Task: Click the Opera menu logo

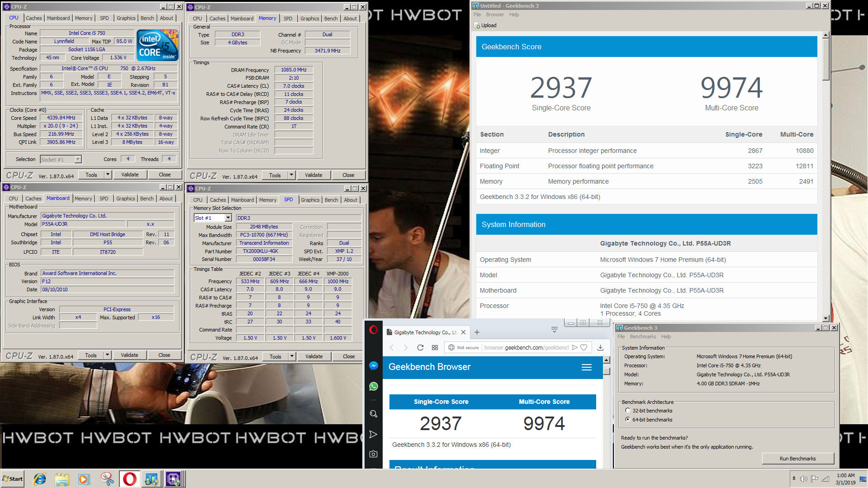Action: 373,330
